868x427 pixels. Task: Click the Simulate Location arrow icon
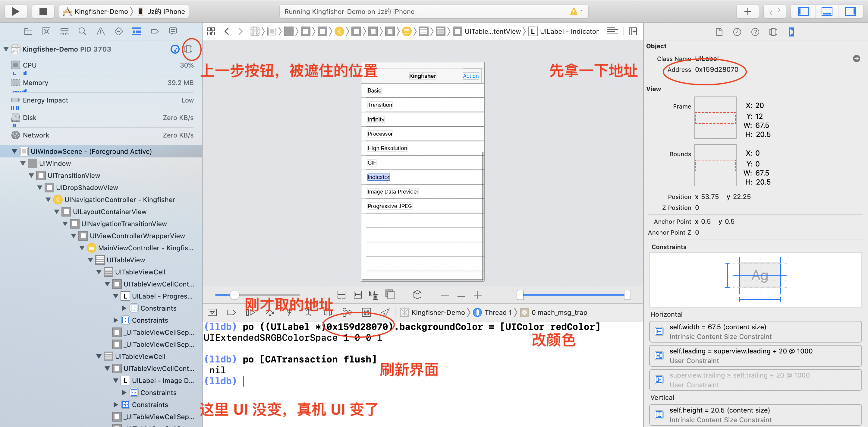[x=385, y=312]
